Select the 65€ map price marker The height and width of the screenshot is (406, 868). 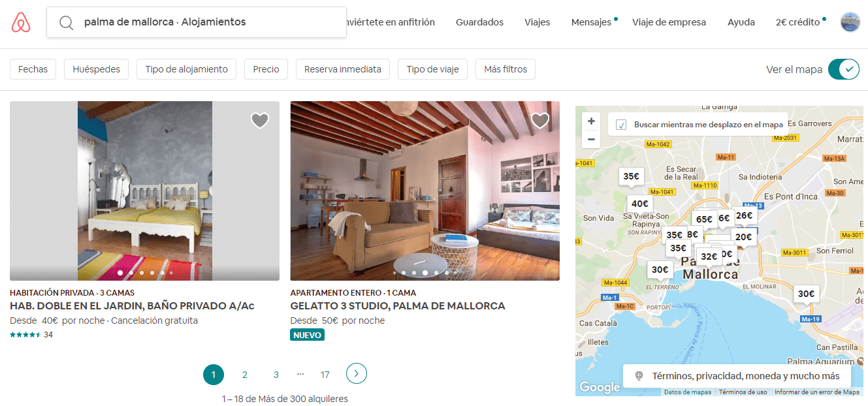[703, 219]
